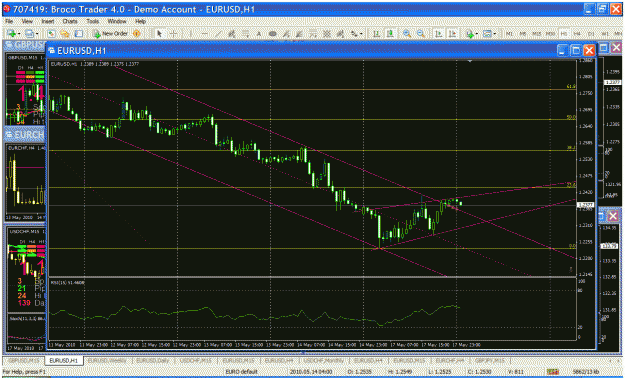Show the Market Watch window icon
Screen dimensions: 625x378
pyautogui.click(x=51, y=34)
